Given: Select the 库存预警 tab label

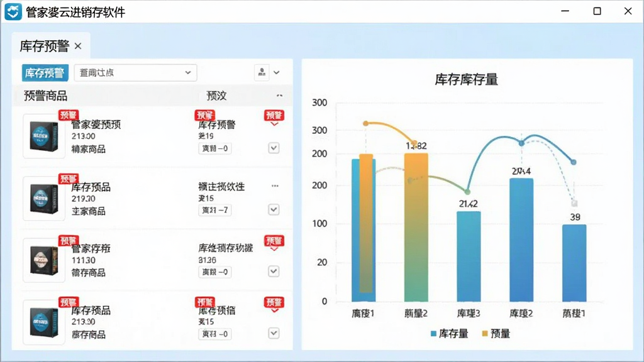Looking at the screenshot, I should 45,46.
